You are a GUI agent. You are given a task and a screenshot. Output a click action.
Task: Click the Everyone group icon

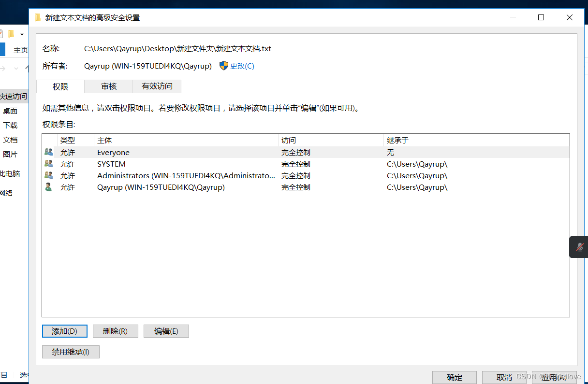pos(48,152)
